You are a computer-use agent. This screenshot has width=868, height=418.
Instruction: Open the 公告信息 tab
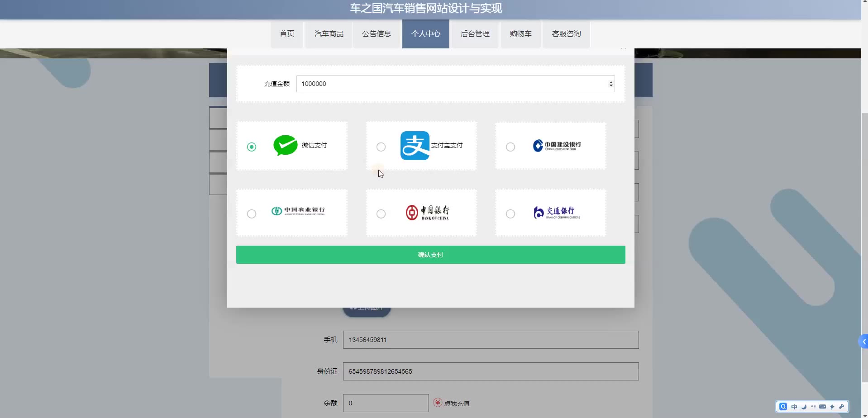click(377, 34)
